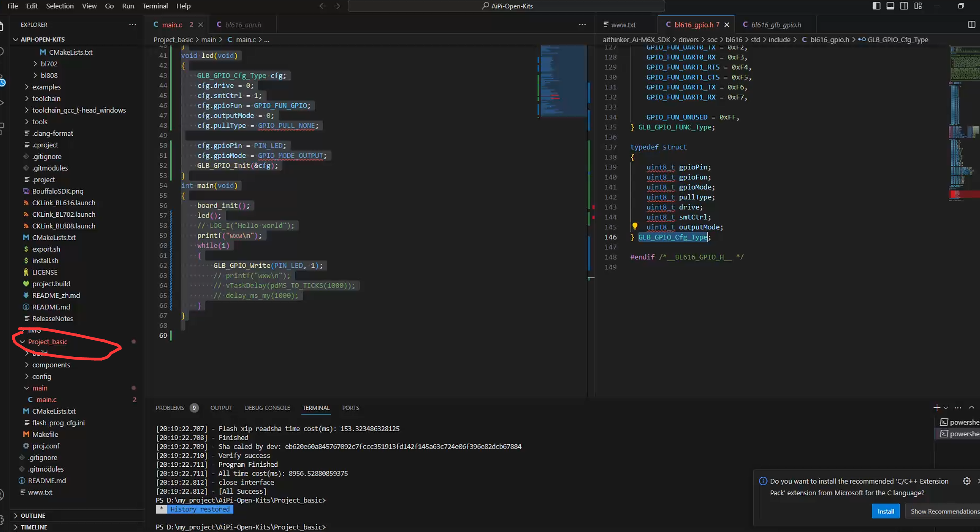Image resolution: width=980 pixels, height=532 pixels.
Task: Click the split editor right icon
Action: pyautogui.click(x=971, y=25)
